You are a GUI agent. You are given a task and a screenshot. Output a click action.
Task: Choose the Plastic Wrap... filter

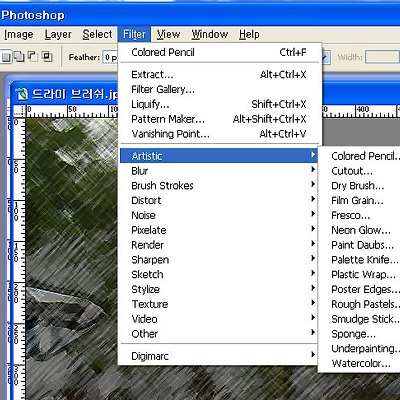[360, 275]
